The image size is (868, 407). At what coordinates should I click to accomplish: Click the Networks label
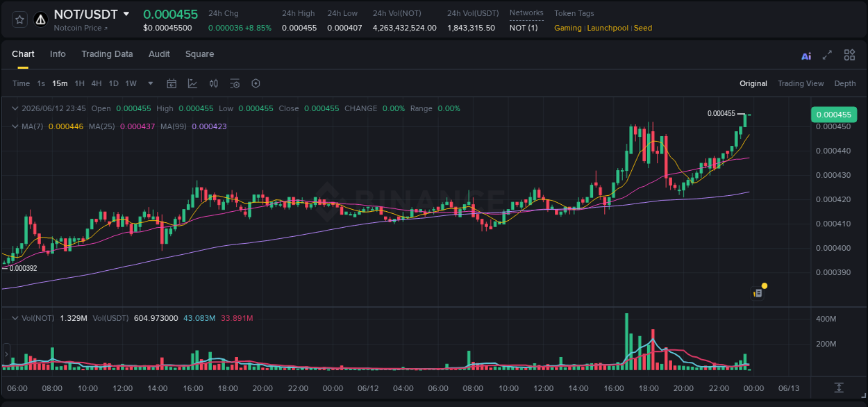point(526,13)
